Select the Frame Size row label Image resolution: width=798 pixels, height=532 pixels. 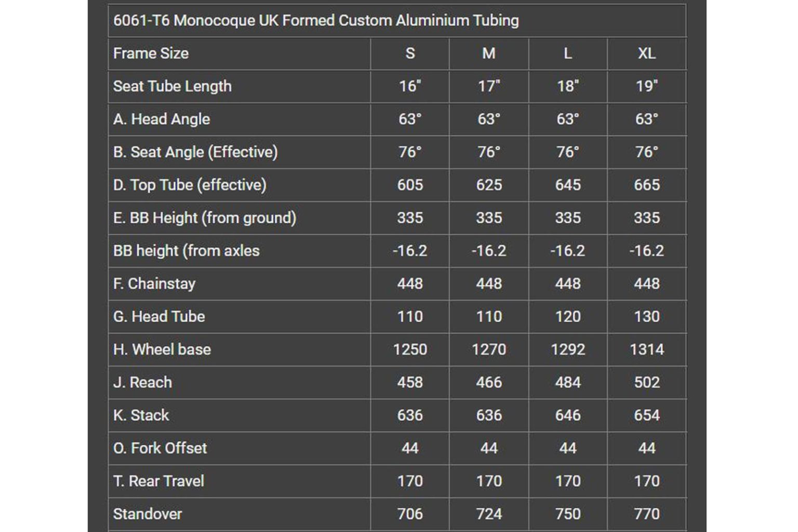pyautogui.click(x=151, y=54)
